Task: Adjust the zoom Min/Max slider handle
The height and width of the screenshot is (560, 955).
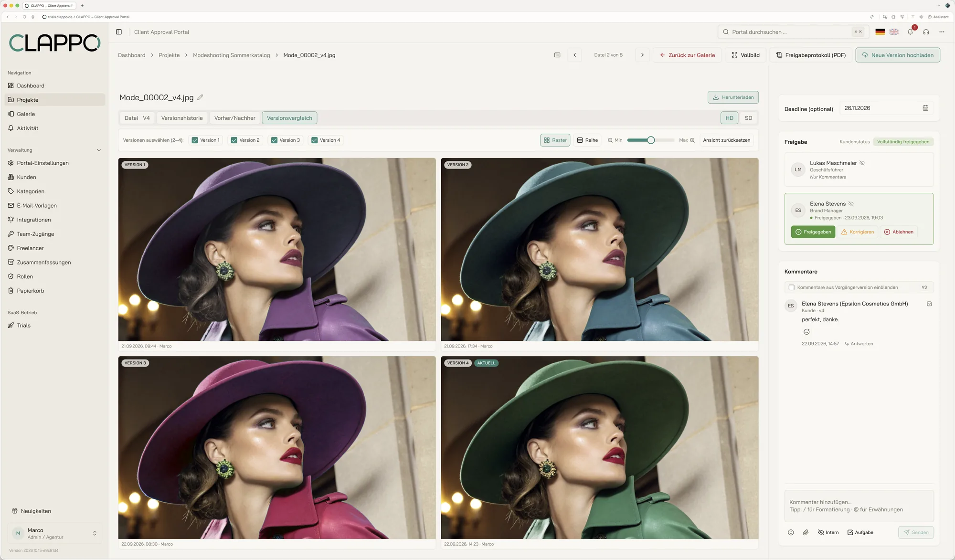Action: tap(651, 140)
